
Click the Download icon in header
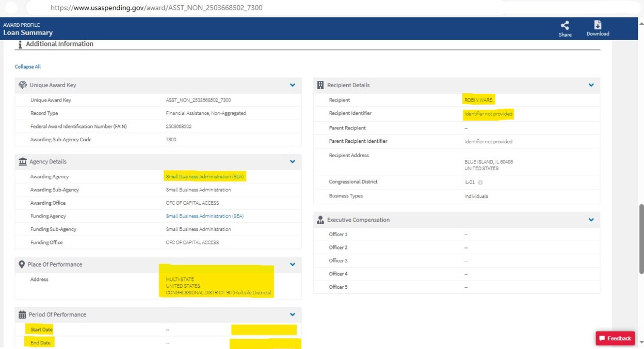pos(598,26)
